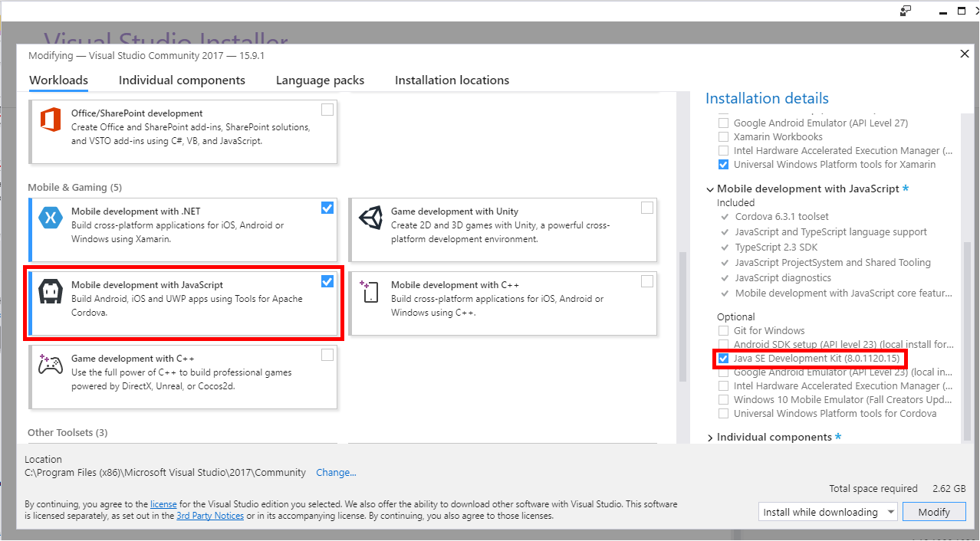Click JavaScript diagnostics included item
The width and height of the screenshot is (980, 541).
coord(783,278)
